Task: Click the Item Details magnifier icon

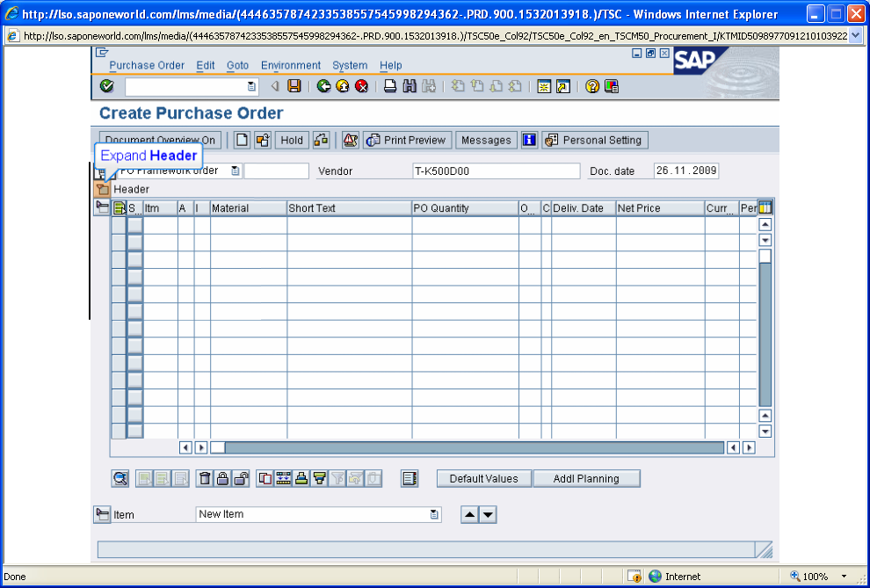Action: 120,478
